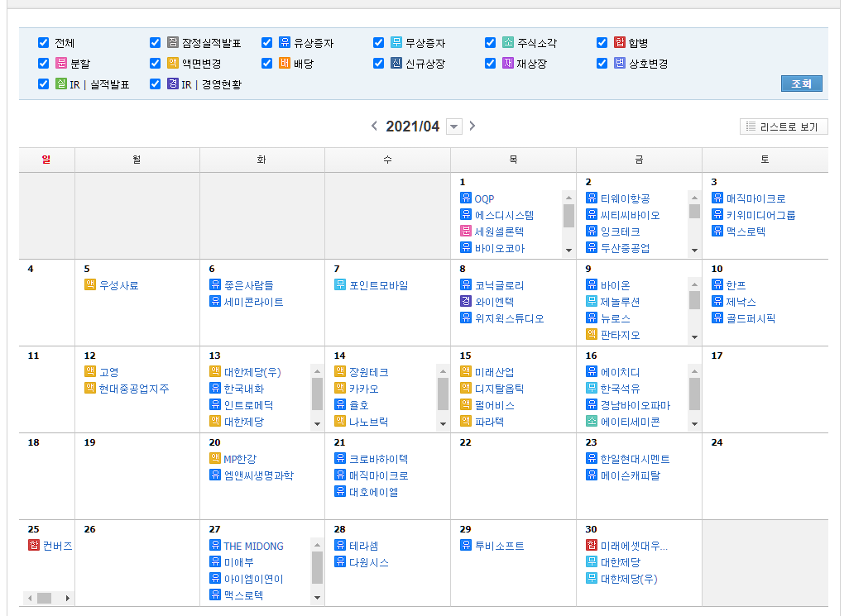This screenshot has height=616, width=849.
Task: Toggle the IR 실적발표 checkbox
Action: (44, 84)
